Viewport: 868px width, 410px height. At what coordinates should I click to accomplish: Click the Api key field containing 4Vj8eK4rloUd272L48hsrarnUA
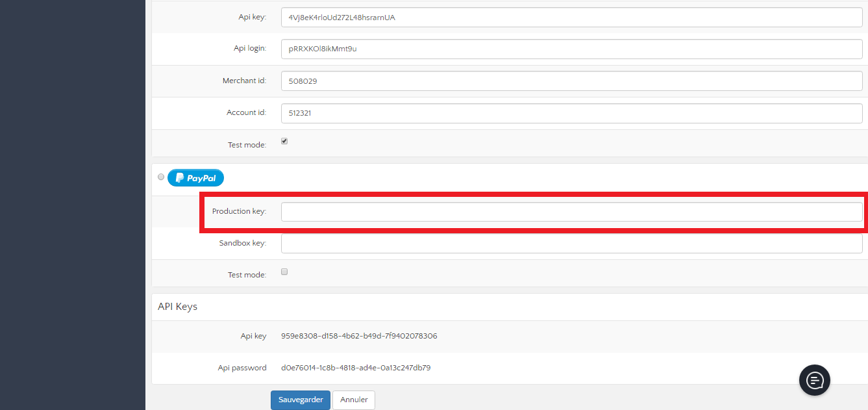point(571,18)
